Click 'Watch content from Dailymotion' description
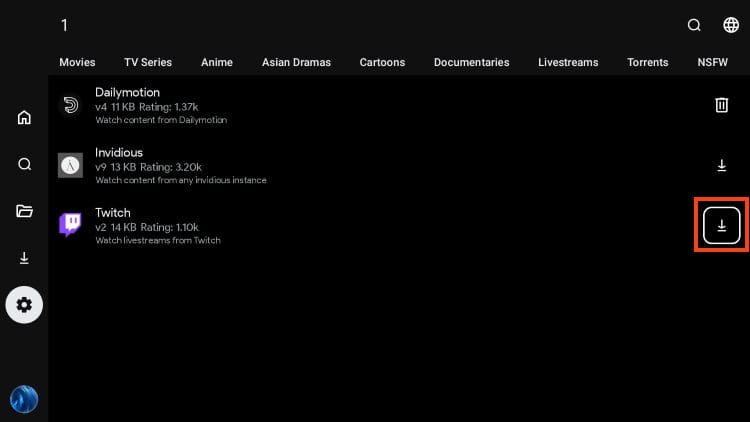The image size is (750, 422). [161, 120]
